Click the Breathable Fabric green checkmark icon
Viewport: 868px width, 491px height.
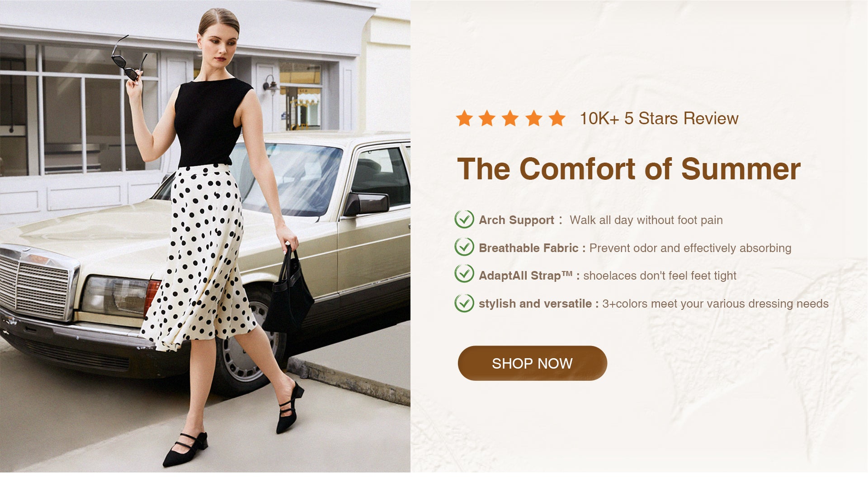click(x=464, y=247)
